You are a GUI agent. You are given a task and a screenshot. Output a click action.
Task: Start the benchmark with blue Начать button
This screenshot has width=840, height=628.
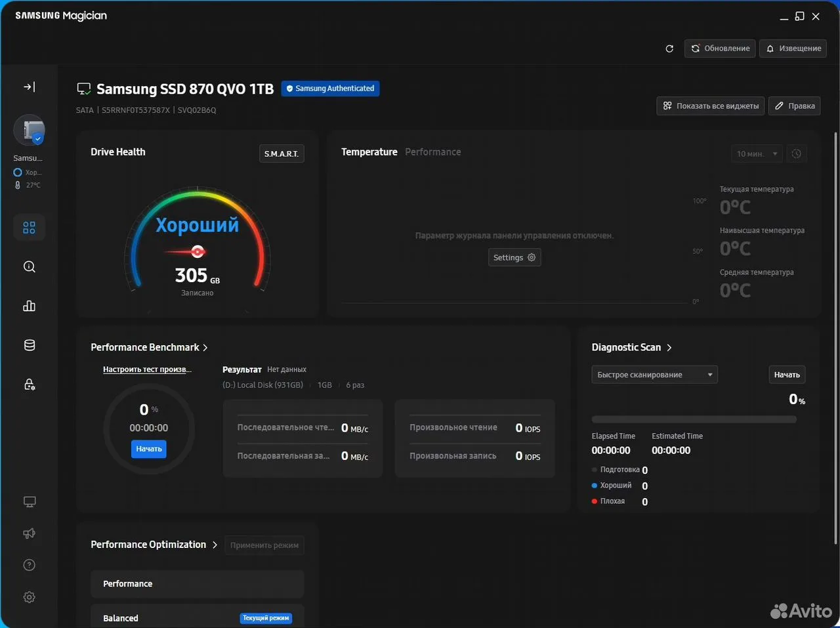pos(149,449)
